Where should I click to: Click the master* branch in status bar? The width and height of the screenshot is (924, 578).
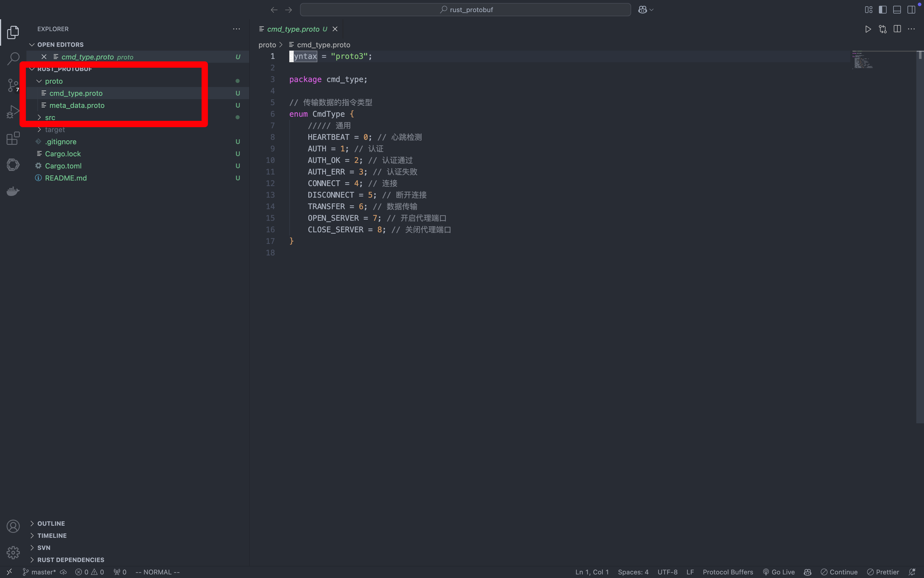(x=39, y=572)
